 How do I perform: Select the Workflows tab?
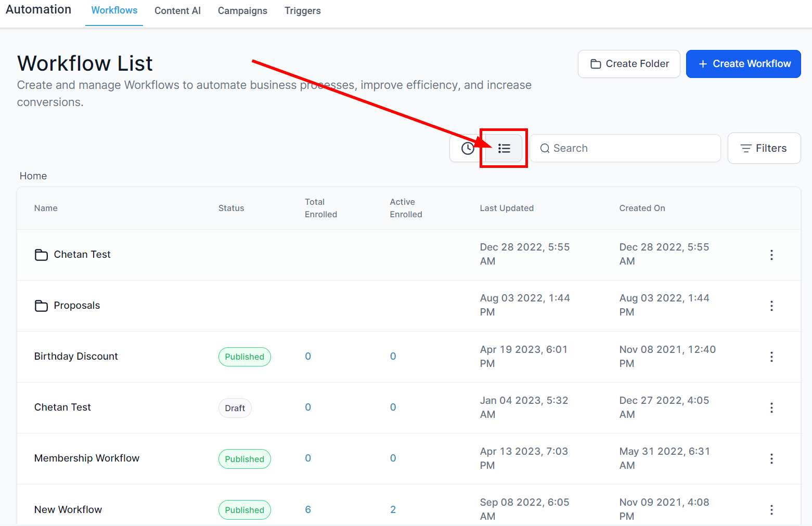coord(114,10)
